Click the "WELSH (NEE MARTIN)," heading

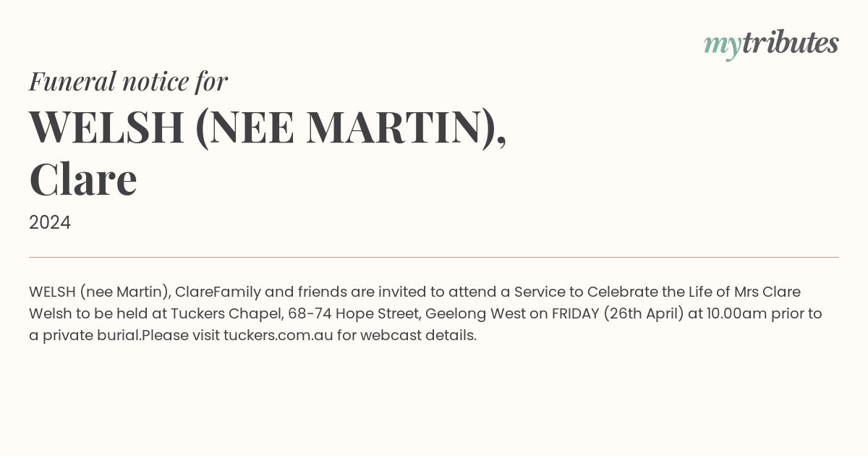[x=268, y=126]
